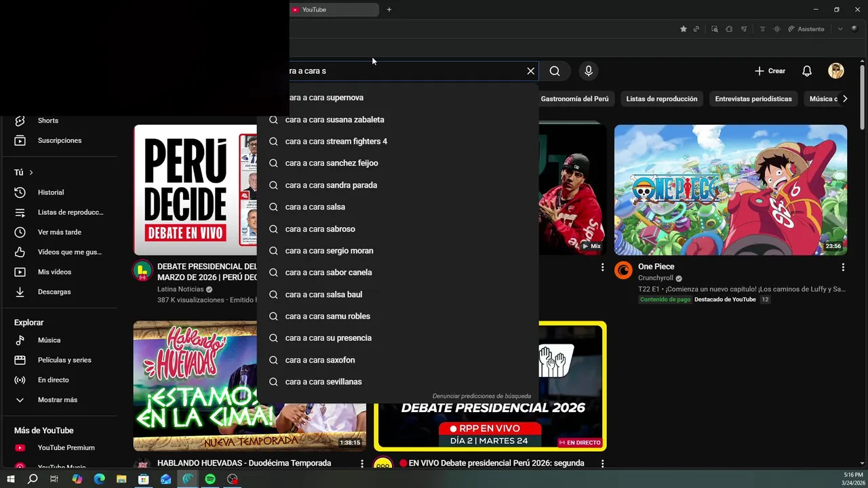Open the notifications bell
This screenshot has width=868, height=488.
(x=807, y=70)
